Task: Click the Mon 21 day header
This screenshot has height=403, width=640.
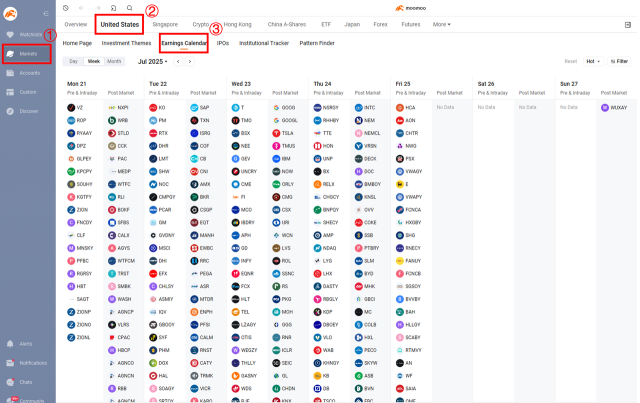Action: (77, 84)
